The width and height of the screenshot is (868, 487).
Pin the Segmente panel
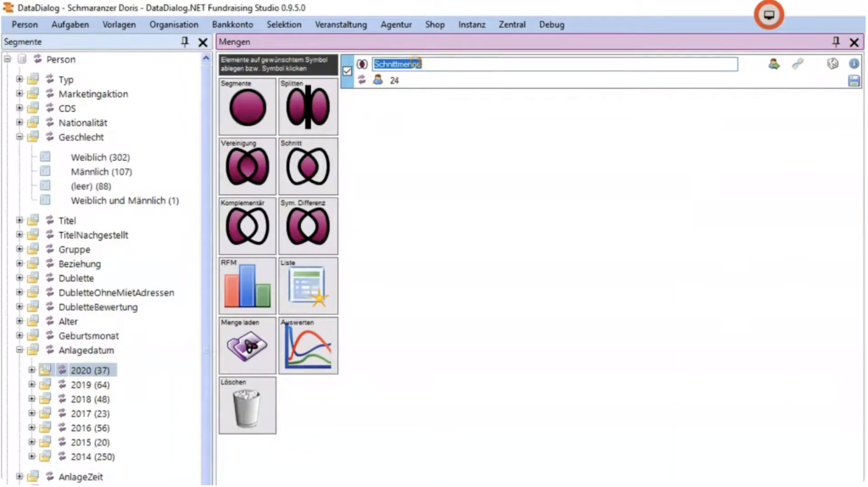(185, 42)
